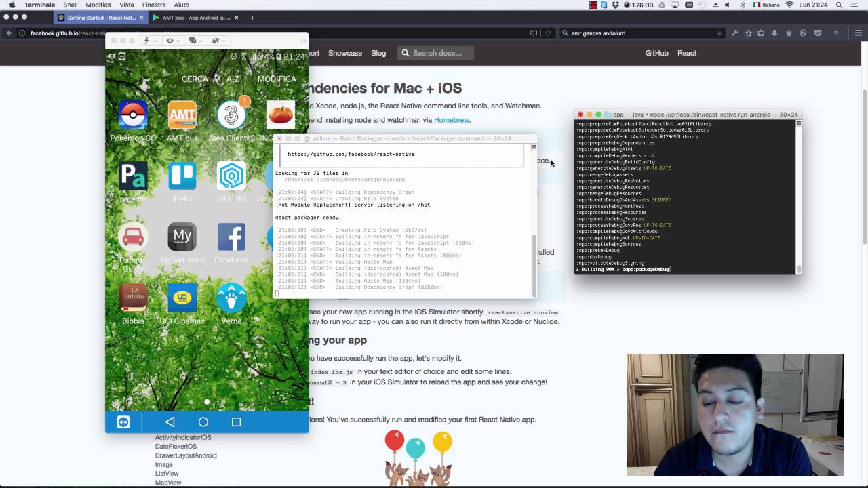Click the TeamViewer icon in phone bar

[x=123, y=422]
